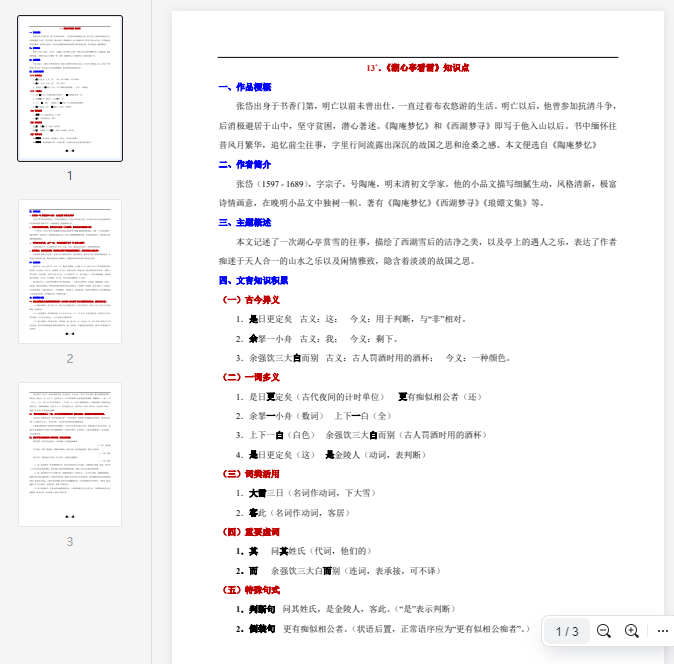Click the zoom out magnifier icon
The width and height of the screenshot is (674, 664).
[604, 631]
